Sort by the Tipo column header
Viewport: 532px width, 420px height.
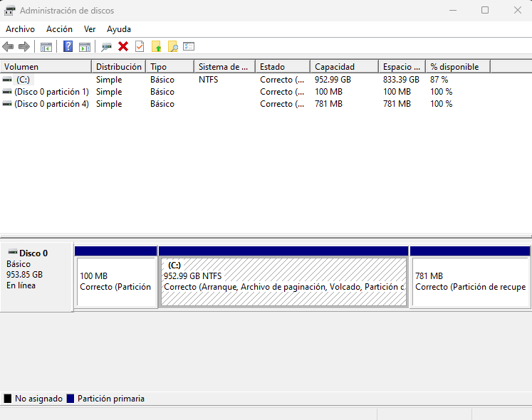coord(170,67)
